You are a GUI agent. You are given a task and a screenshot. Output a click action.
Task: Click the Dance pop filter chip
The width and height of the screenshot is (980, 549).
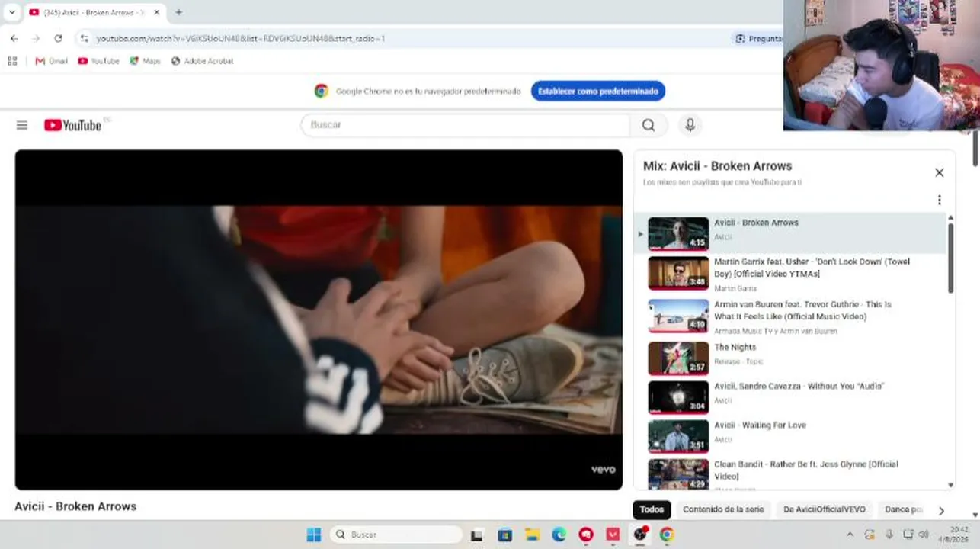tap(903, 509)
